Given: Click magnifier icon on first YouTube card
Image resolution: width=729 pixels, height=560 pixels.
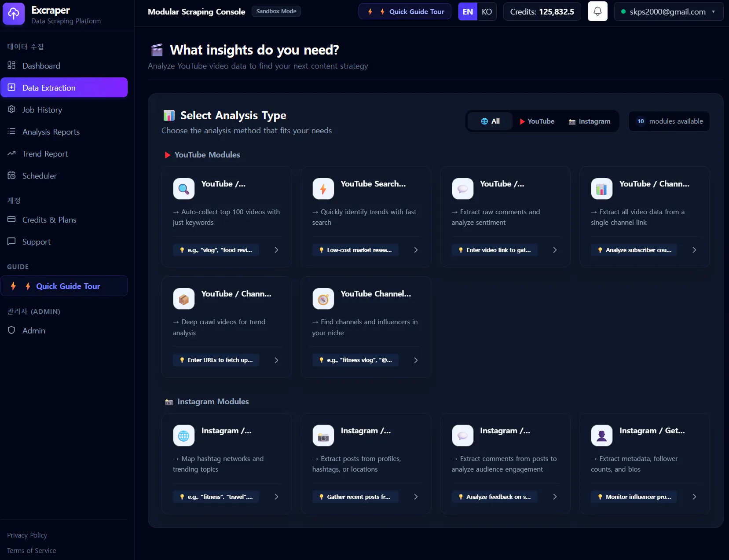Looking at the screenshot, I should tap(184, 189).
